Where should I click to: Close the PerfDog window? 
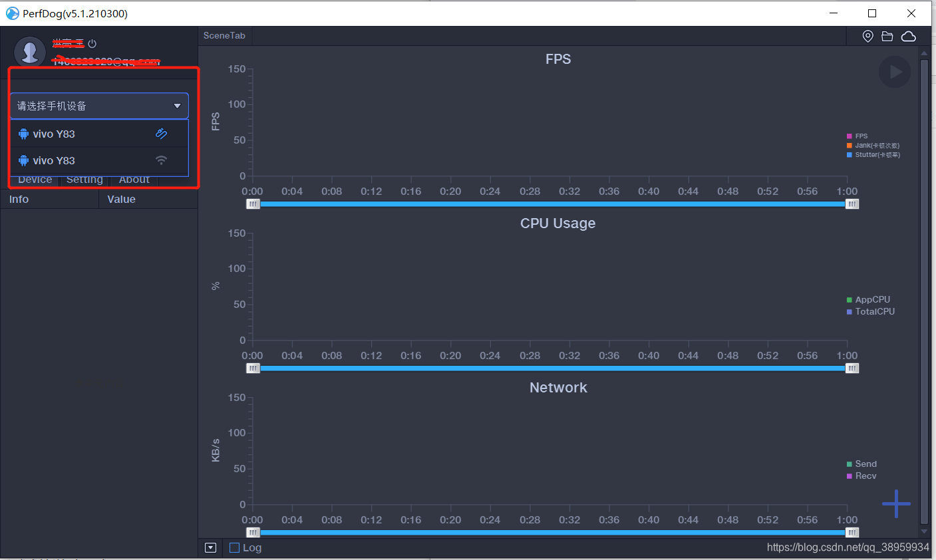click(911, 13)
